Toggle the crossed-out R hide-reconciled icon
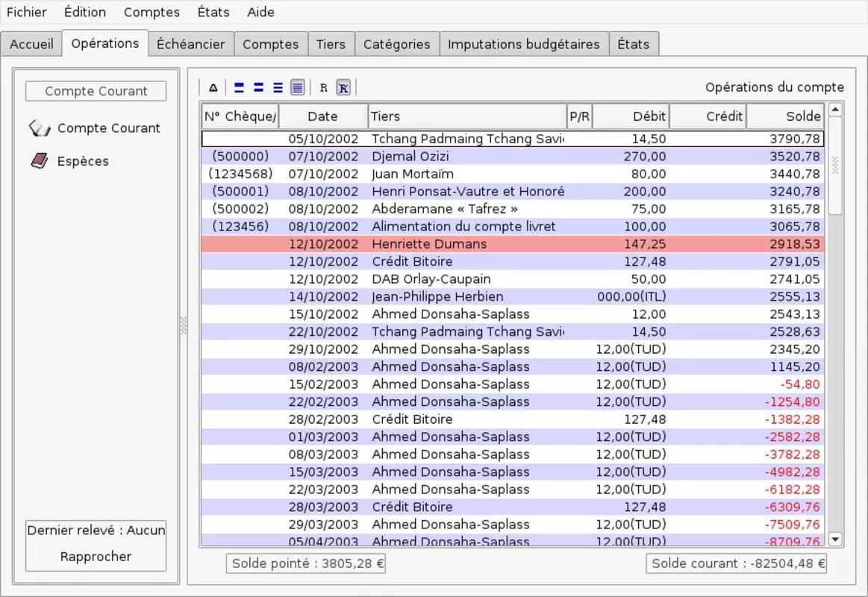Image resolution: width=868 pixels, height=597 pixels. (x=343, y=87)
